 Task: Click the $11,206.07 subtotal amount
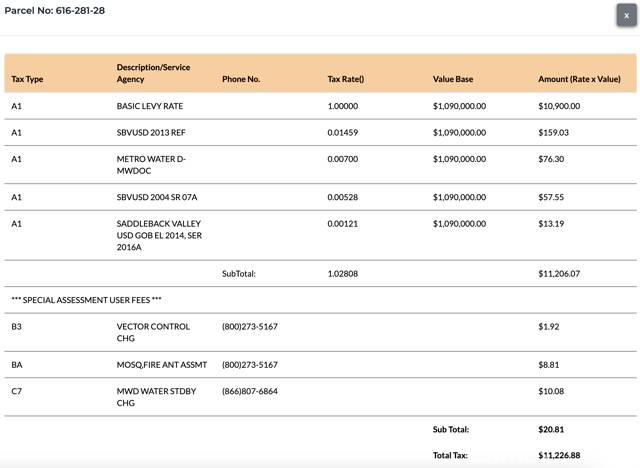point(559,274)
